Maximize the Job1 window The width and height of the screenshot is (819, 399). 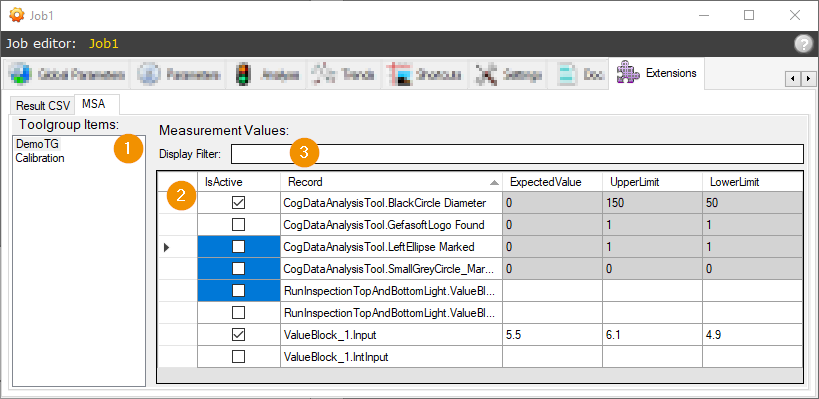tap(749, 15)
